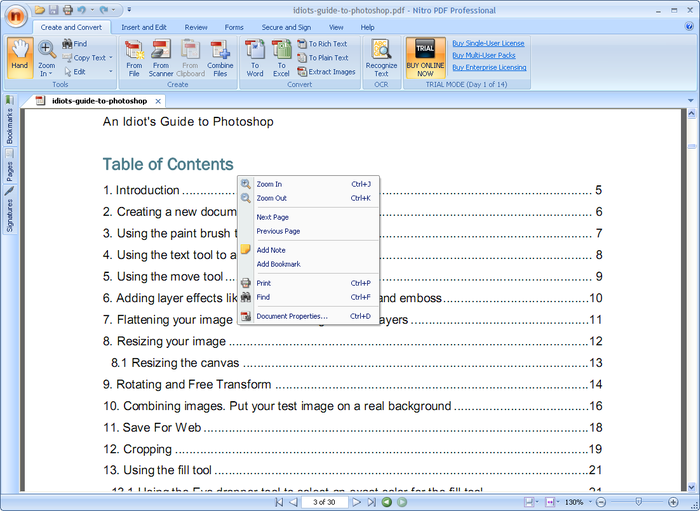The height and width of the screenshot is (511, 700).
Task: Expand the Copy Text dropdown arrow
Action: tap(111, 58)
